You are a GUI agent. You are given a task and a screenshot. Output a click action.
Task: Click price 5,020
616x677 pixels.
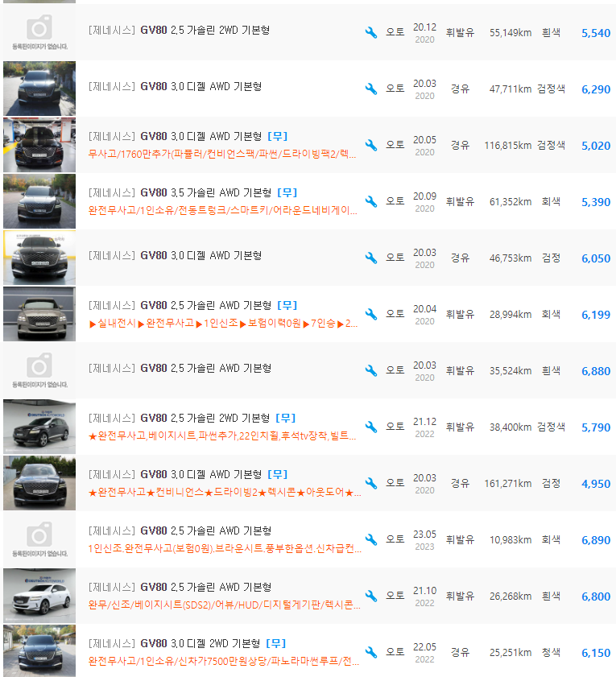[596, 146]
